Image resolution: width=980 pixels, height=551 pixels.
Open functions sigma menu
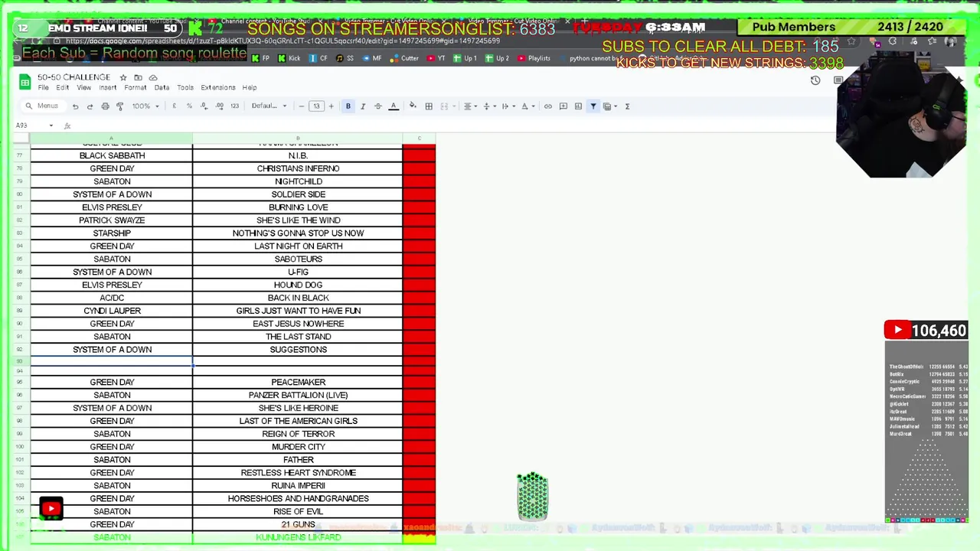(627, 106)
